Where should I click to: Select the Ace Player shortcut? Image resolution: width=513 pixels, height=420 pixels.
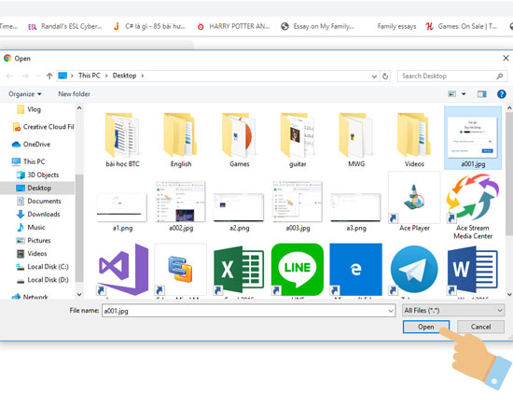pos(414,202)
